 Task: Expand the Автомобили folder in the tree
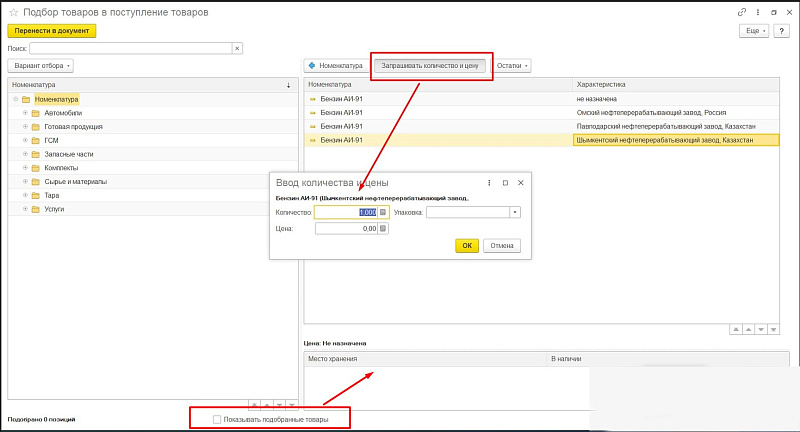[24, 113]
